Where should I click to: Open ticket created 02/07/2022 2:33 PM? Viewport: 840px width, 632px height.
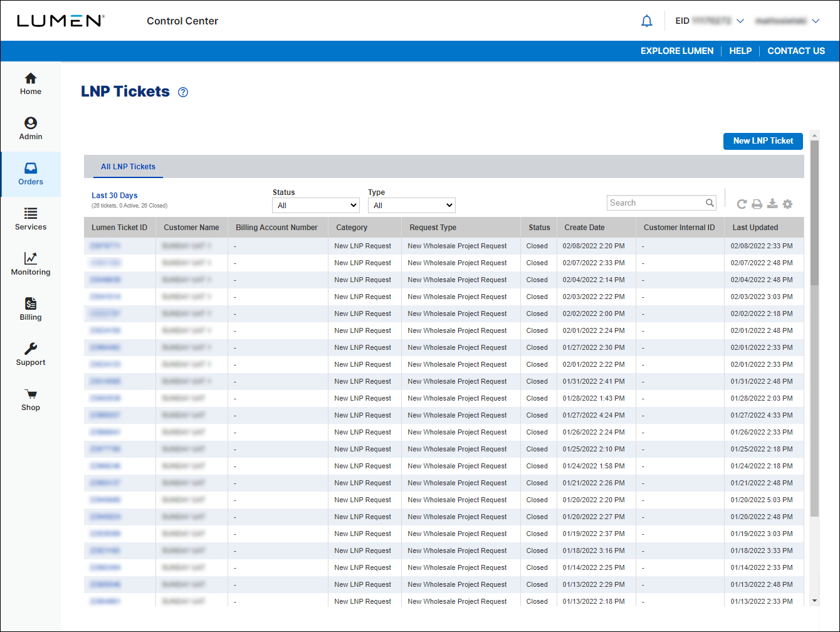tap(105, 263)
